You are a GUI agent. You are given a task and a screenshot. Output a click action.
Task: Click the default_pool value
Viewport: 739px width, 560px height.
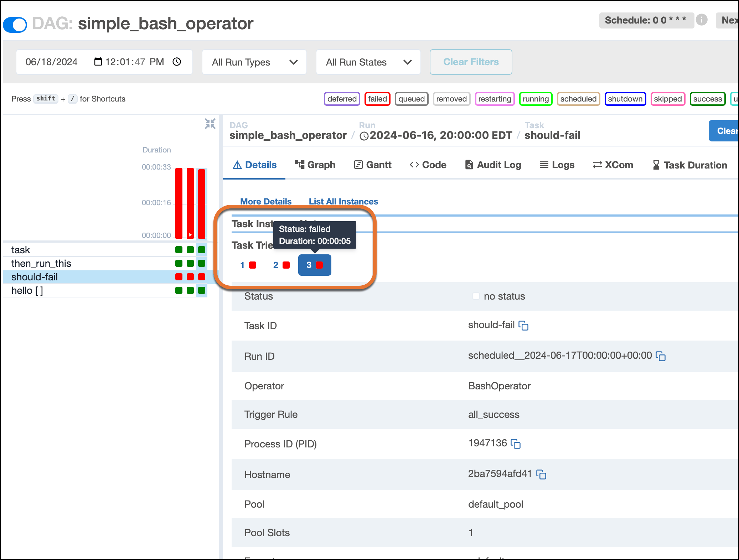click(495, 504)
